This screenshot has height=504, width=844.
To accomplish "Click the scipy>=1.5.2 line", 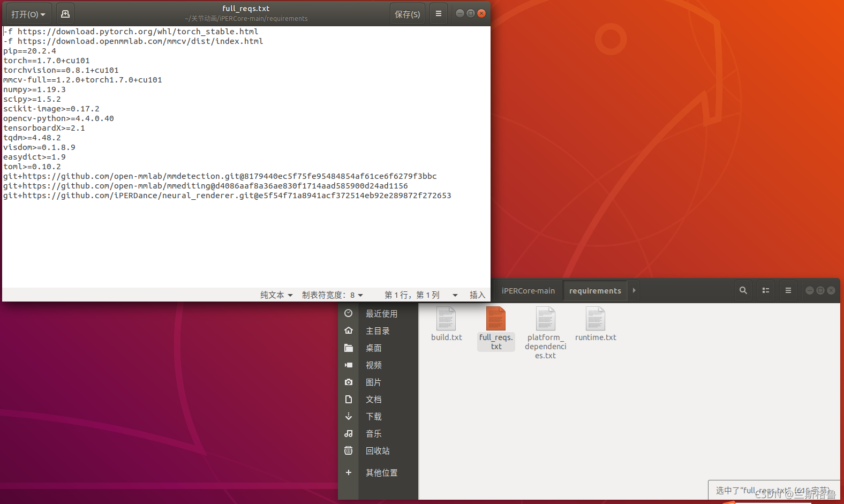I will click(x=32, y=99).
